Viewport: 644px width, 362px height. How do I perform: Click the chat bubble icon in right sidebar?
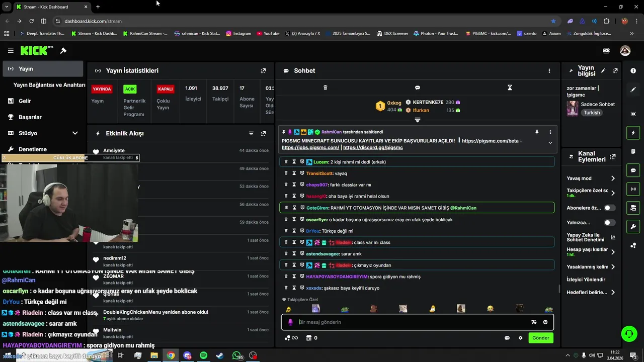coord(633,170)
